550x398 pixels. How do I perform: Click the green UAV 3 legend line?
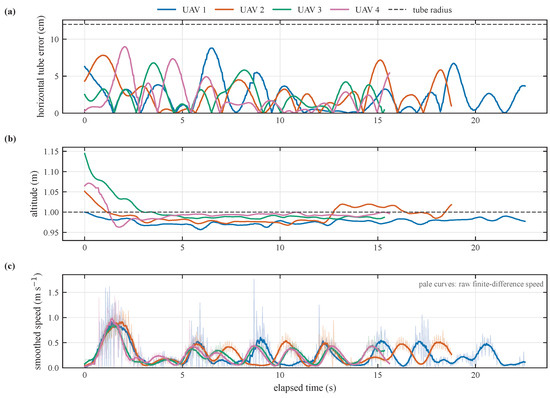pos(282,10)
